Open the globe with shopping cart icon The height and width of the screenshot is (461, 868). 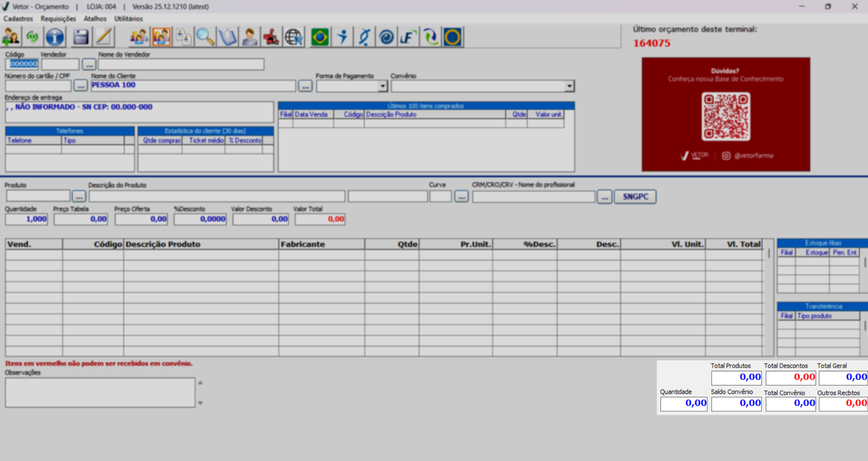[x=294, y=37]
